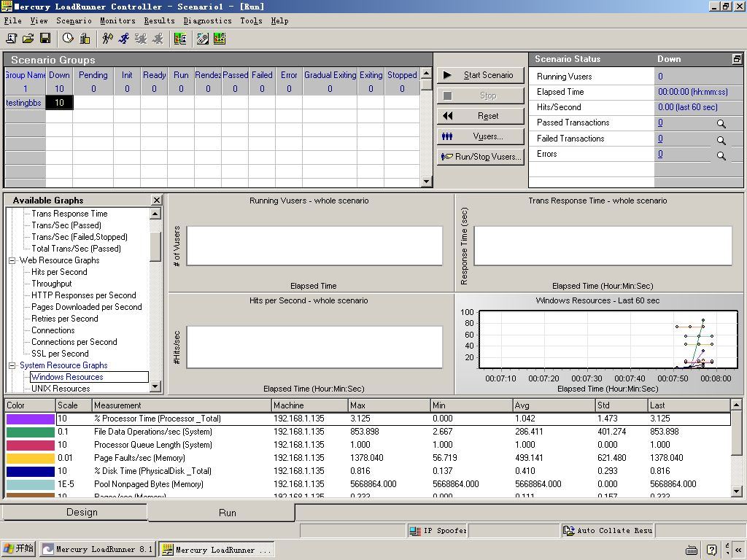Click the purple swatch for % Processor Time

point(30,419)
